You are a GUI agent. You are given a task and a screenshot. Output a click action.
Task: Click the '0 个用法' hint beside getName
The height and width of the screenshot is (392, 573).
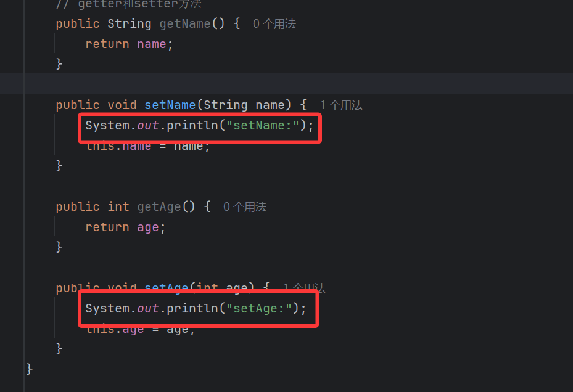click(x=274, y=24)
